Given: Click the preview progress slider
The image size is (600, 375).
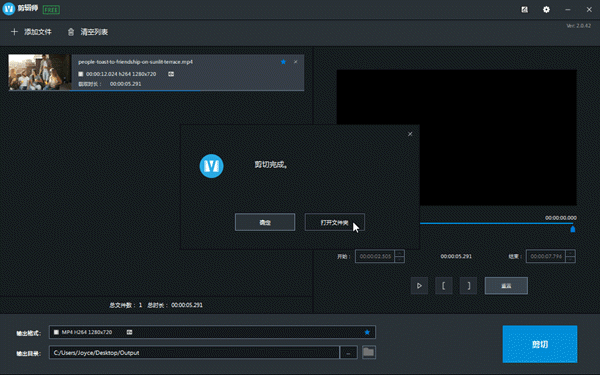Looking at the screenshot, I should tap(496, 223).
